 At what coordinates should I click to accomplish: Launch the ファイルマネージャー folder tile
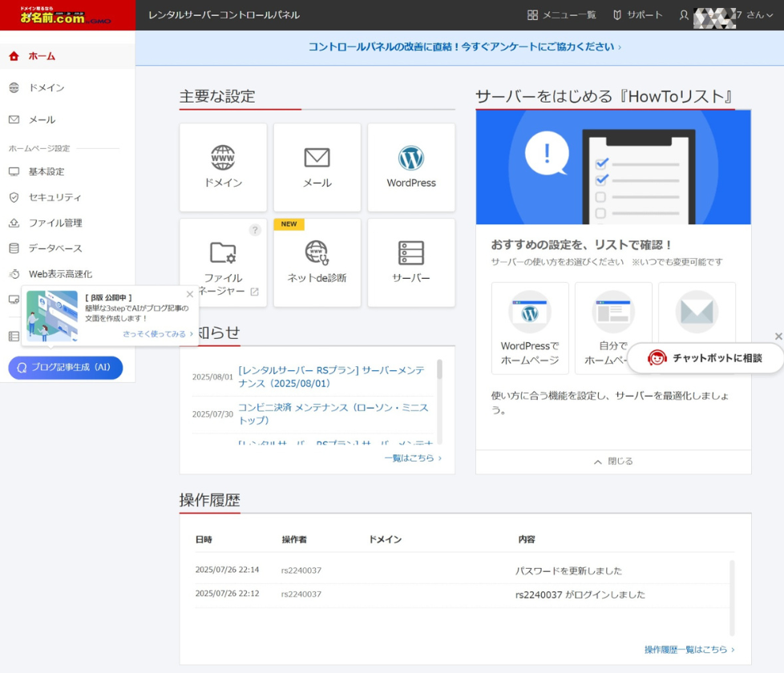[223, 263]
